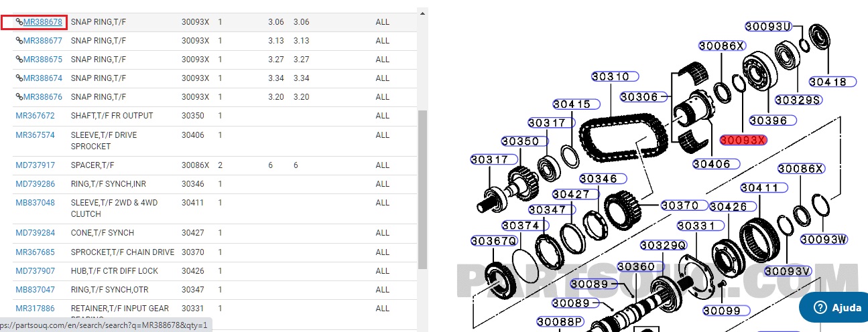Click the question mark icon in Ajuda
The height and width of the screenshot is (332, 868).
click(819, 308)
